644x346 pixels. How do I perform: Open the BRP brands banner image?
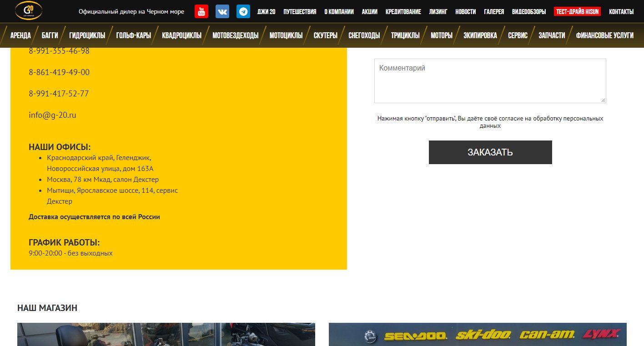coord(478,335)
